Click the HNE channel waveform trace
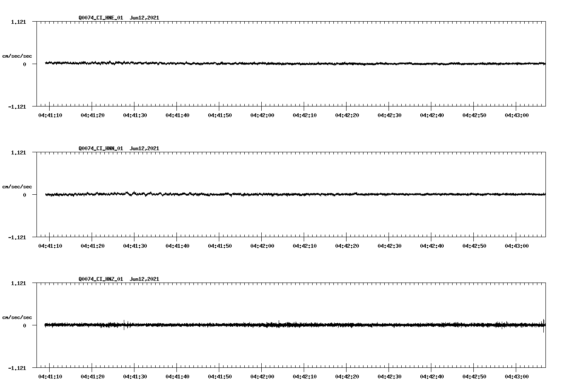The height and width of the screenshot is (392, 576). 295,63
